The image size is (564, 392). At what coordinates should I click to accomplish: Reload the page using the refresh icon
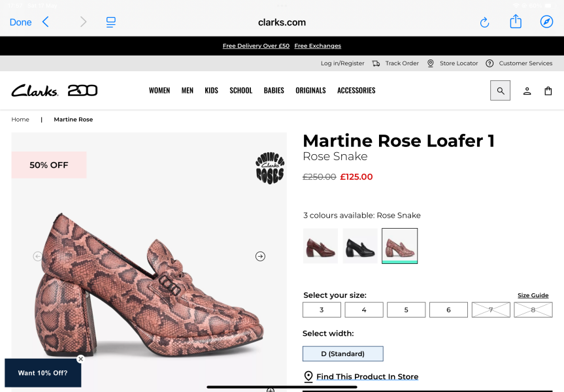tap(484, 22)
